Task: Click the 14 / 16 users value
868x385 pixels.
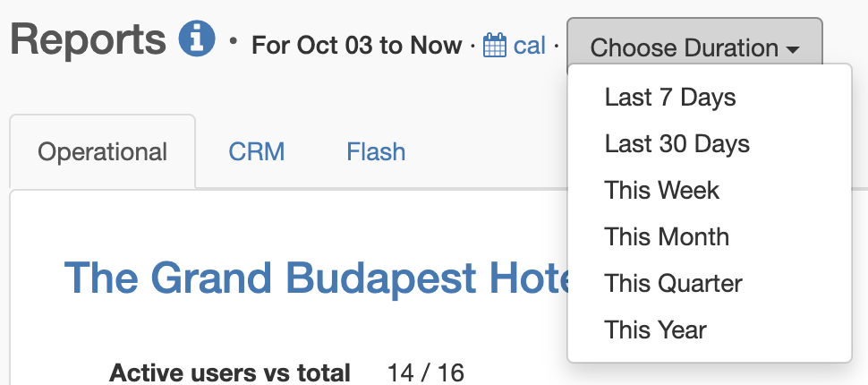Action: click(x=426, y=372)
